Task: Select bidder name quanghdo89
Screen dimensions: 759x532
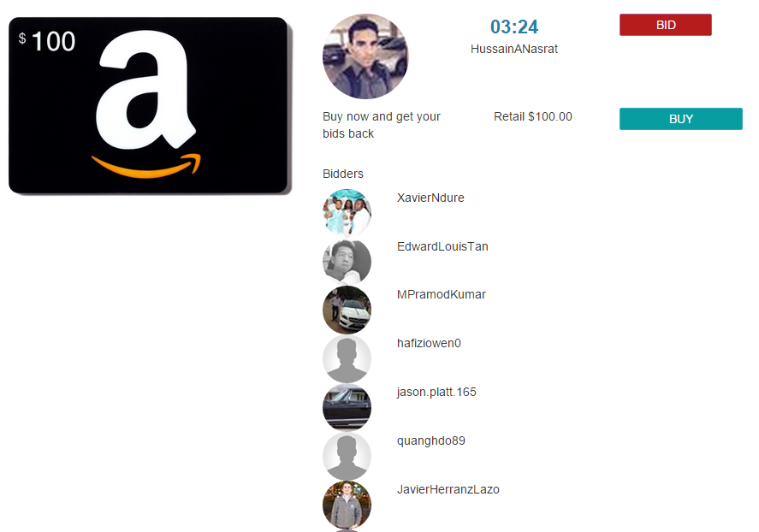Action: tap(430, 441)
